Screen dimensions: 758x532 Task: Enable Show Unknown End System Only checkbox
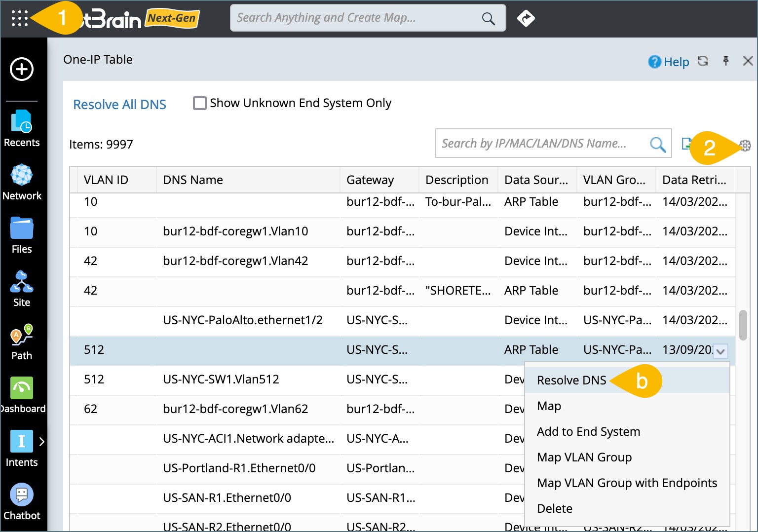200,103
